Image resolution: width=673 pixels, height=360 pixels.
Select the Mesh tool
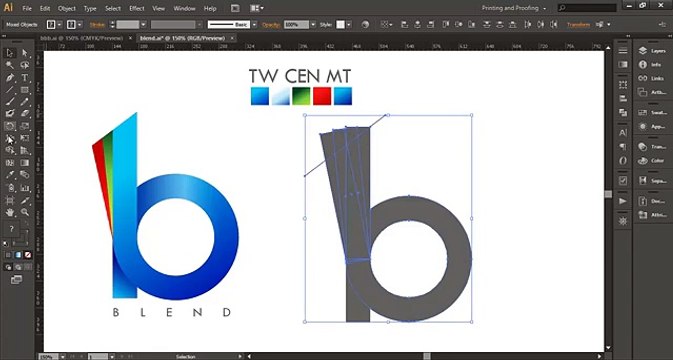point(10,163)
